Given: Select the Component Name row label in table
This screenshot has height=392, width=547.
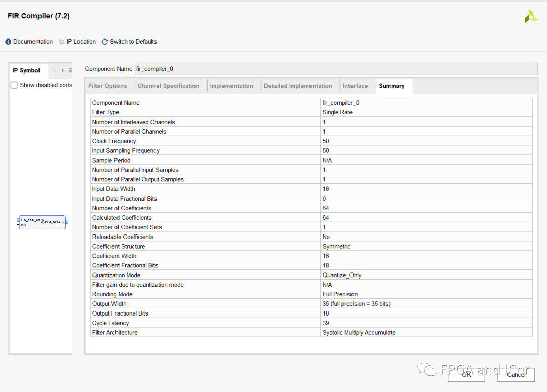Looking at the screenshot, I should (x=116, y=103).
